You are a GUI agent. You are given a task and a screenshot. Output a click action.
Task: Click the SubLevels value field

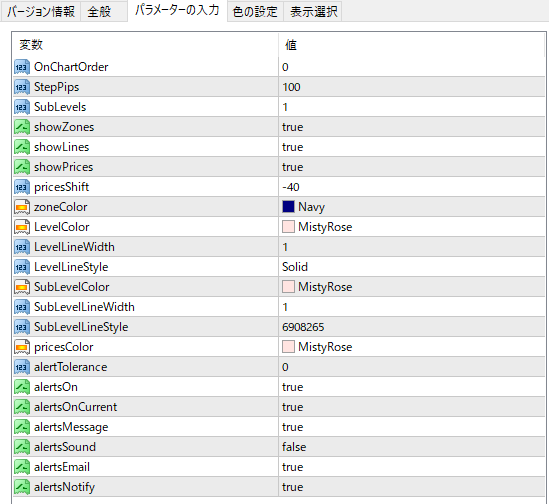(412, 107)
